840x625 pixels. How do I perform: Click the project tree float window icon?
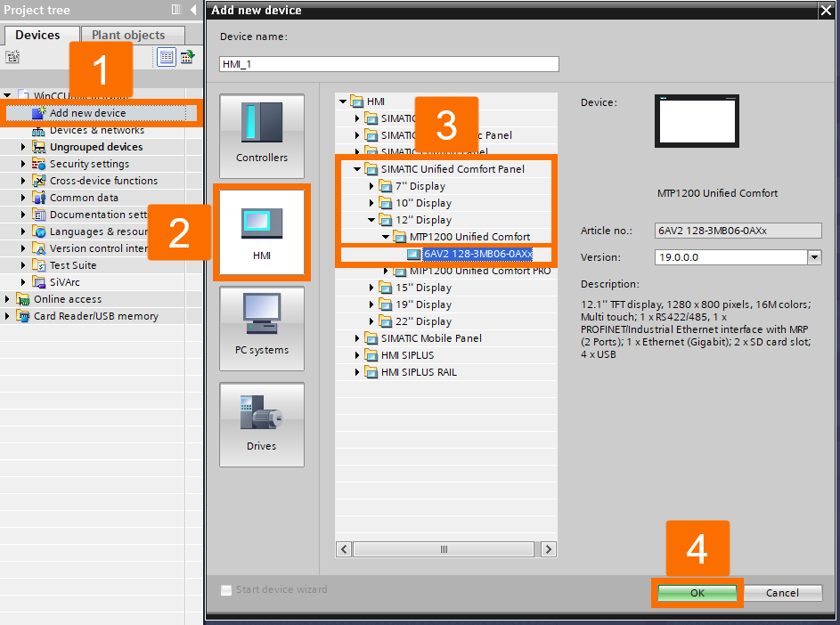pyautogui.click(x=176, y=10)
